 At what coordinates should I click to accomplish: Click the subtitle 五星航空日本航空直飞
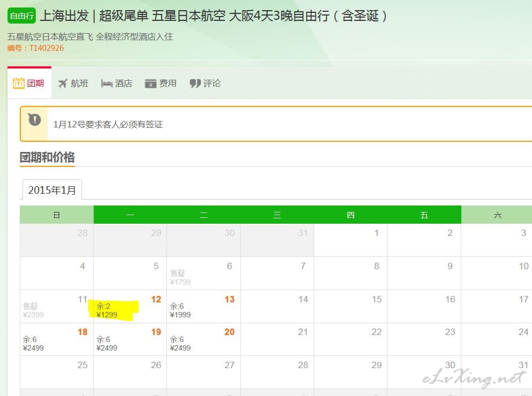90,36
